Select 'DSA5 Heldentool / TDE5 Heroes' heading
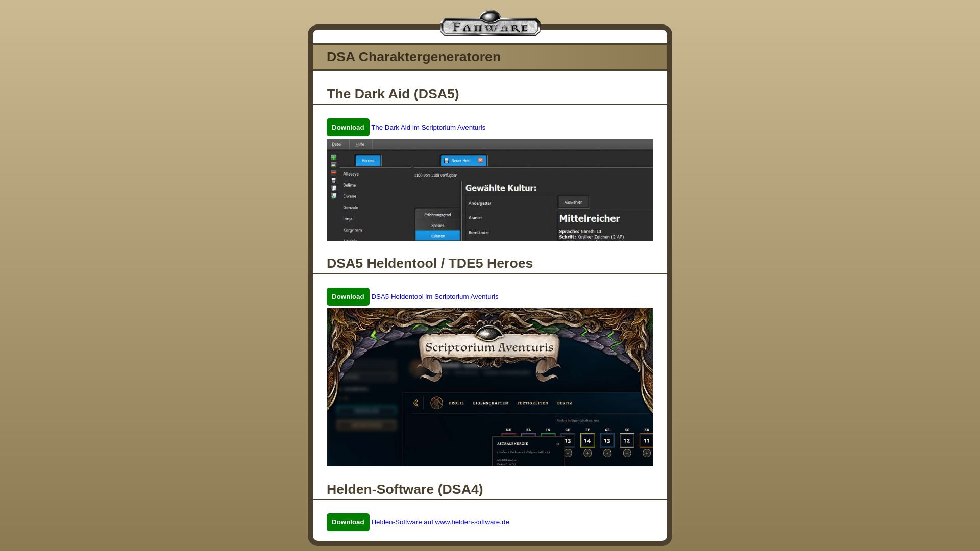 (x=430, y=263)
